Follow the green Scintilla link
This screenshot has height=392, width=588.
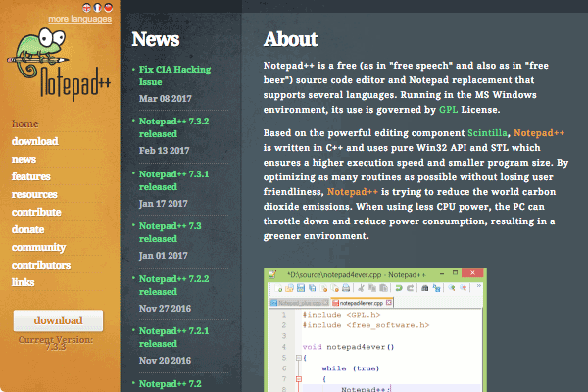(487, 133)
